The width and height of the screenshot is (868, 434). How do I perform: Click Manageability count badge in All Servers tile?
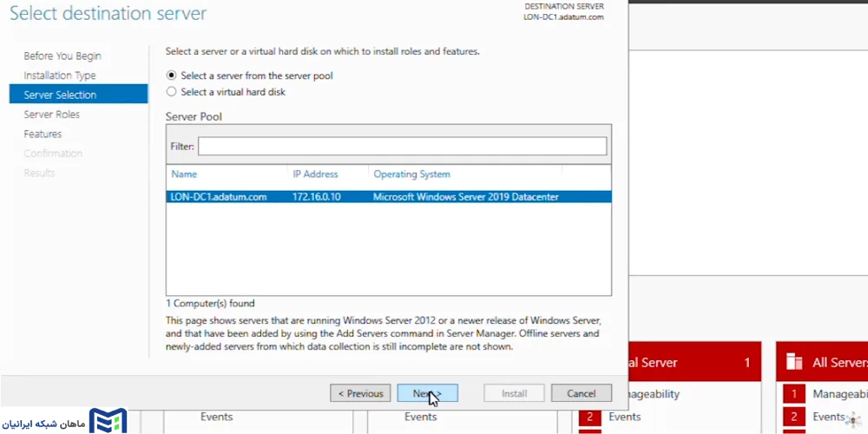point(794,394)
